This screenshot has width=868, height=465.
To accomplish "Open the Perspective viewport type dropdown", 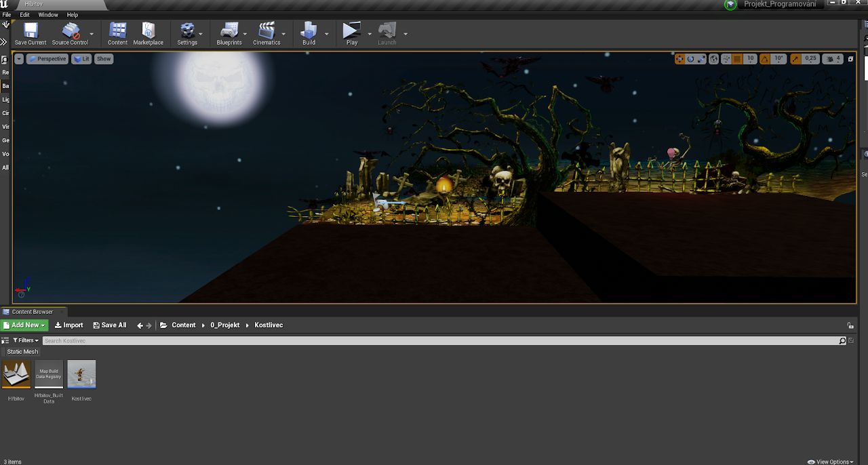I will point(47,59).
